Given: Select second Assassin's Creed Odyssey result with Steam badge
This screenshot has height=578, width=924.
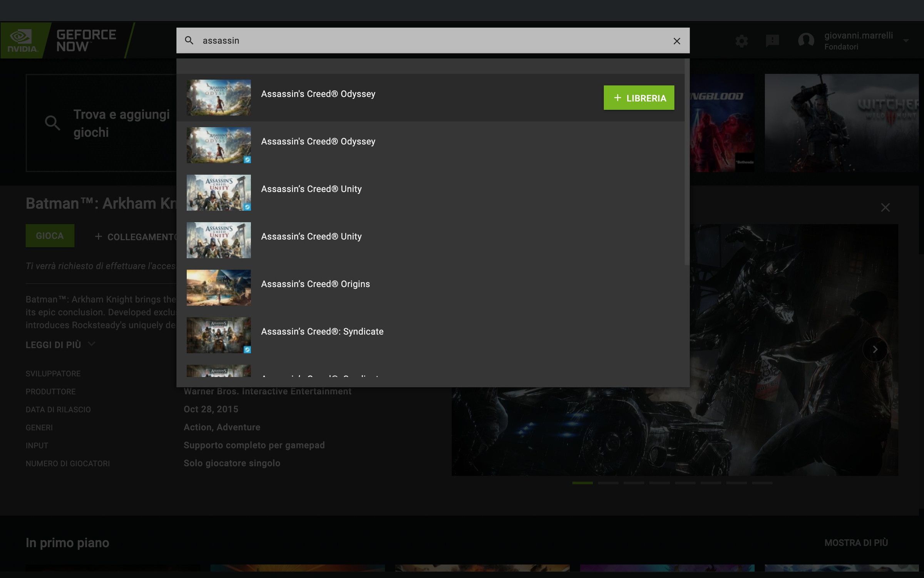Looking at the screenshot, I should (x=430, y=145).
